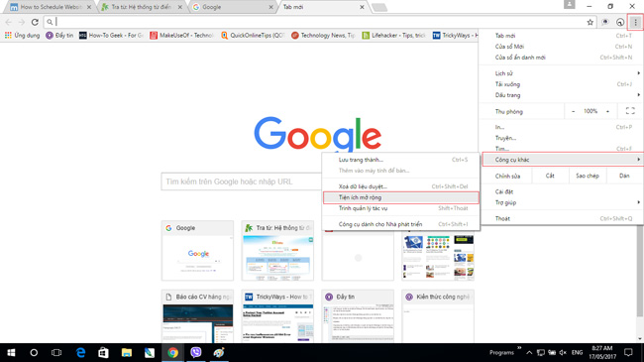
Task: Choose Cửa sổ ẩn danh mới
Action: (561, 58)
